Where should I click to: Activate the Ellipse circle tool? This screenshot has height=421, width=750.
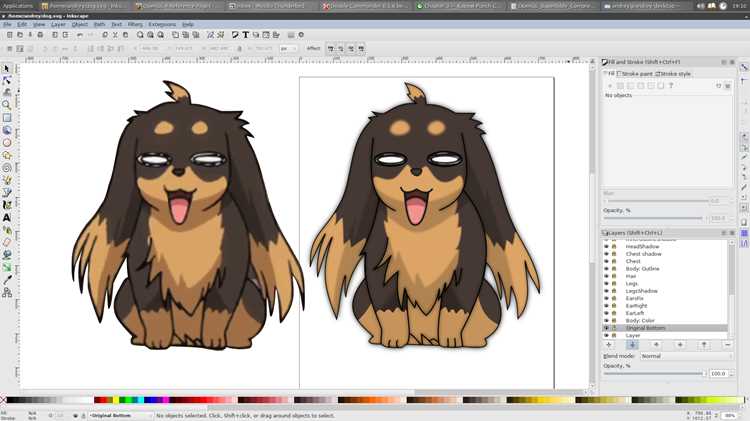pos(7,143)
